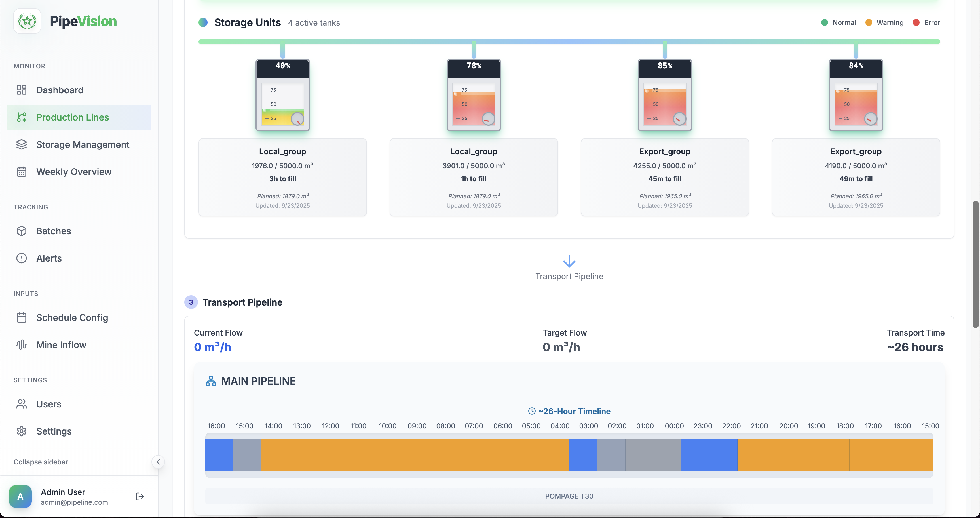
Task: Click the logout icon beside Admin User
Action: pyautogui.click(x=140, y=496)
